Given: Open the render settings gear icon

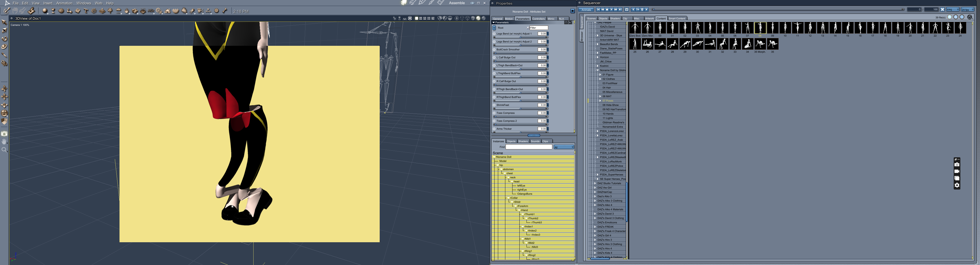Looking at the screenshot, I should (x=957, y=185).
